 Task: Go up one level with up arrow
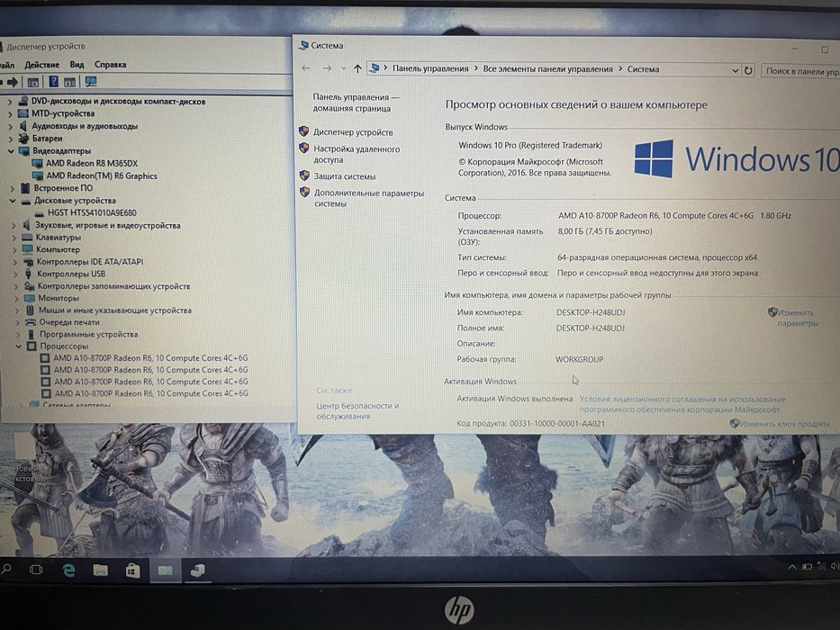357,68
